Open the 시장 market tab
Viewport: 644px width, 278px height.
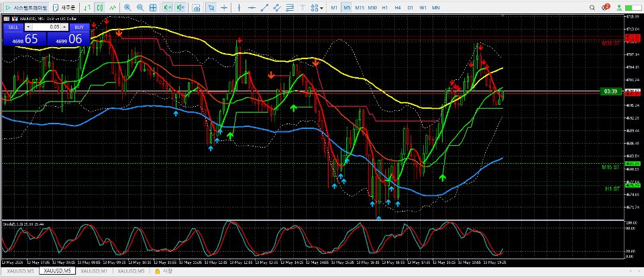tap(164, 271)
